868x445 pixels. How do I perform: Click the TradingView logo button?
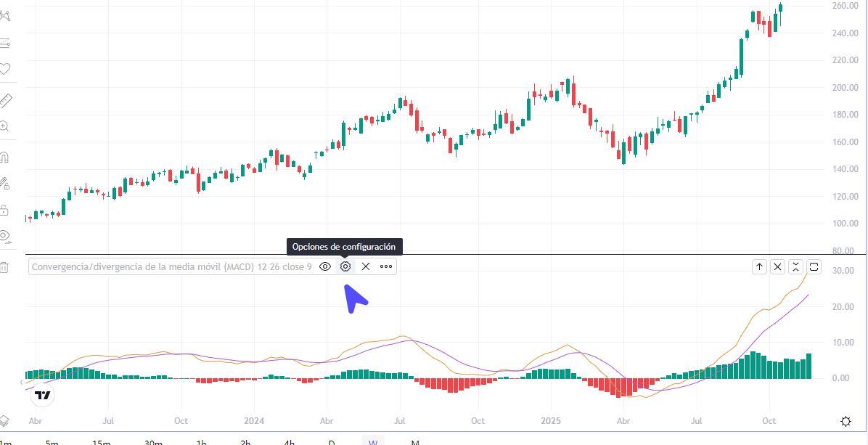[43, 396]
